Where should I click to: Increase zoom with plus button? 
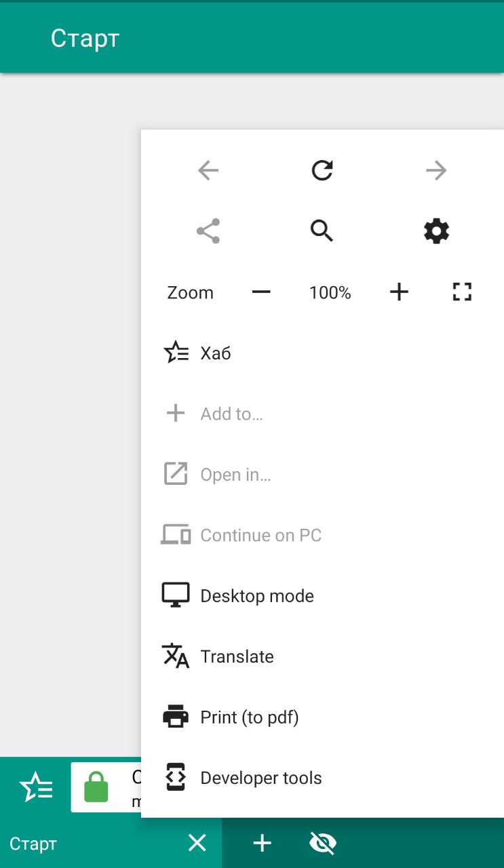point(400,292)
